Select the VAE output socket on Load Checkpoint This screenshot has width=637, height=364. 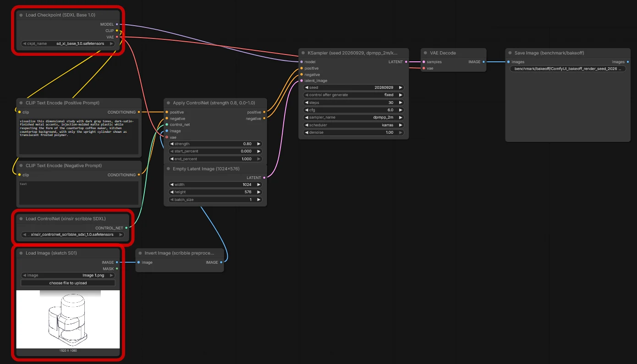click(117, 37)
